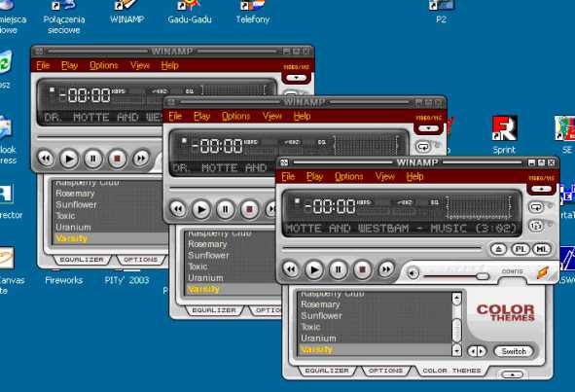Open the View menu in the middle Winamp

272,116
